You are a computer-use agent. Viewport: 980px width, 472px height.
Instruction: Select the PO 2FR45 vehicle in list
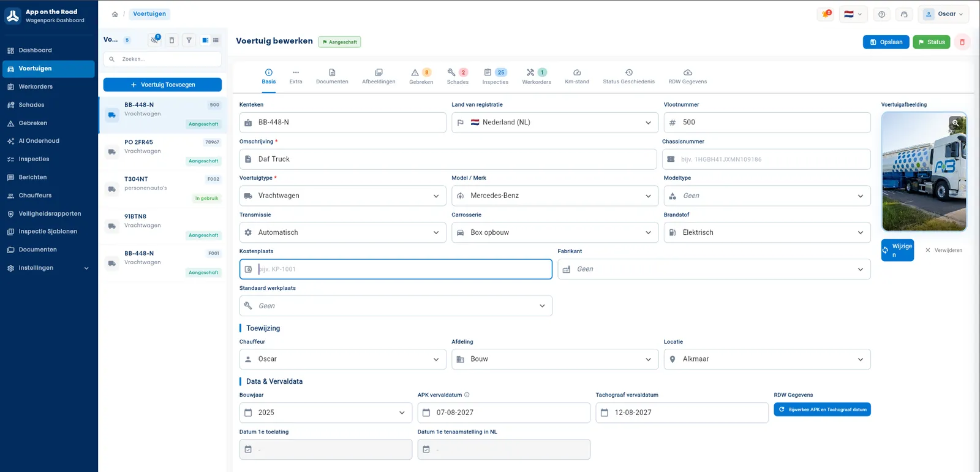(162, 151)
